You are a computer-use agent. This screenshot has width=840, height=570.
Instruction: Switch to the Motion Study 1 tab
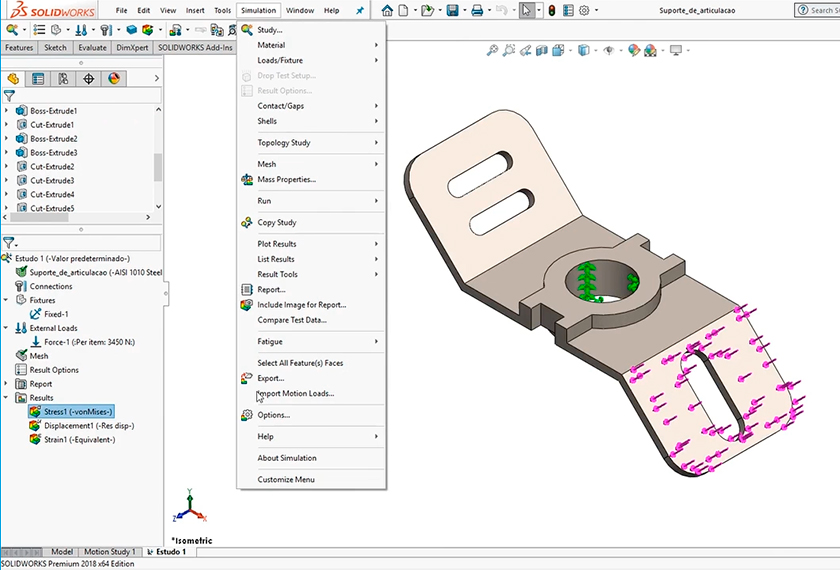[x=109, y=552]
